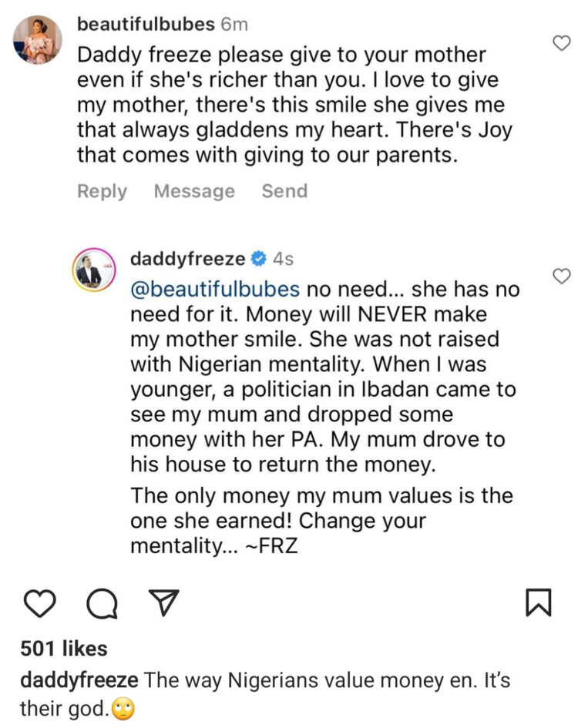Save the post with the bookmark icon
Viewport: 578px width, 728px height.
pyautogui.click(x=538, y=602)
